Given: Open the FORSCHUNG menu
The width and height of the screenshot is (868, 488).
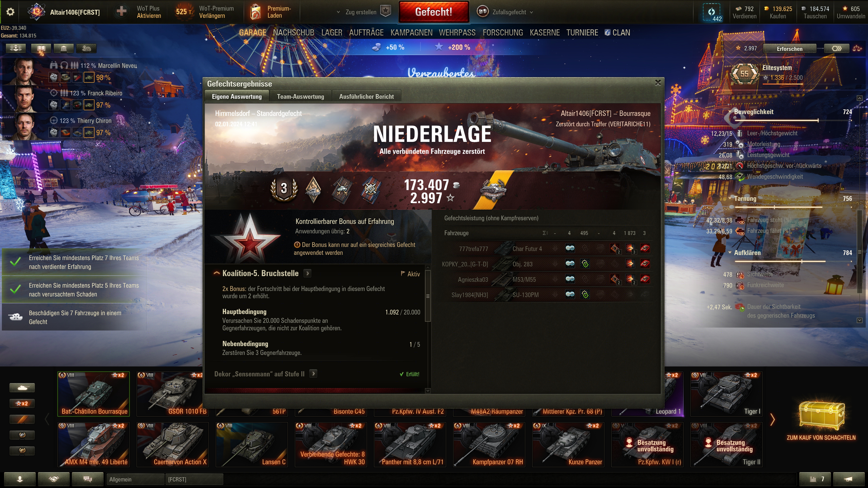Looking at the screenshot, I should point(502,33).
